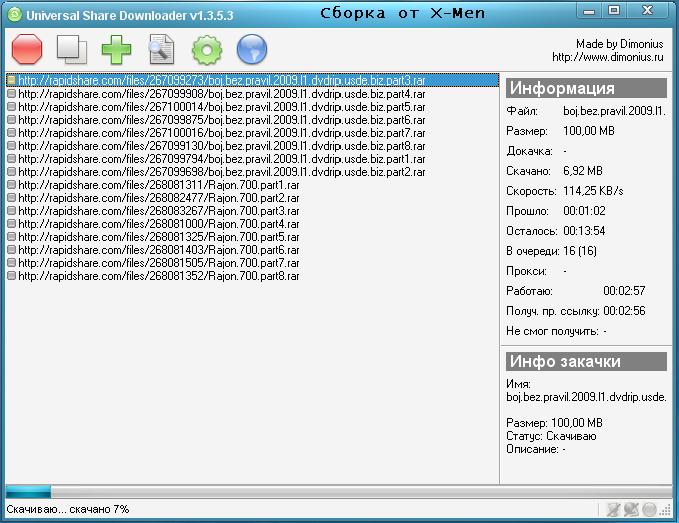The image size is (679, 523).
Task: Select link 267099875 boj part6.rar
Action: coord(222,120)
